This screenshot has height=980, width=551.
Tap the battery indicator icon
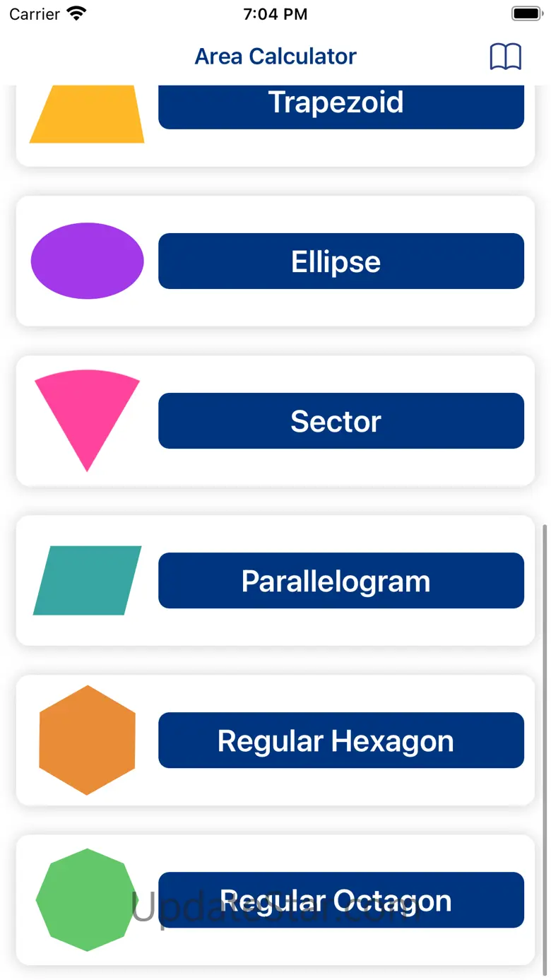click(526, 14)
